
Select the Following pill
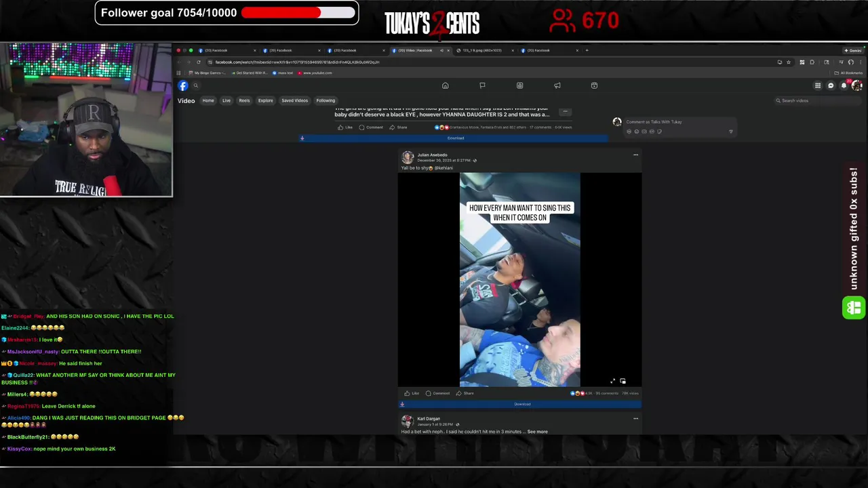coord(325,100)
